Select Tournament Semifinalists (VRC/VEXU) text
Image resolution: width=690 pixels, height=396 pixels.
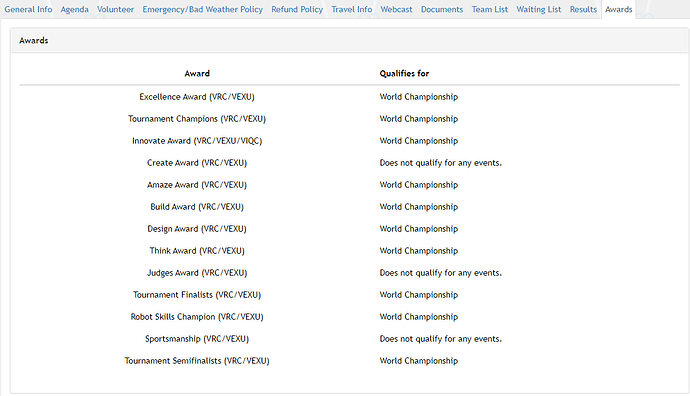[x=197, y=361]
